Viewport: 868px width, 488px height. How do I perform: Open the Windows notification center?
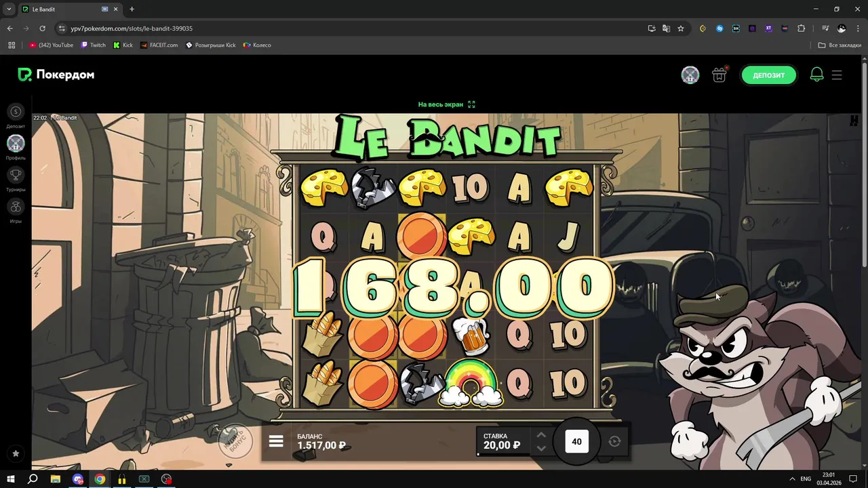(x=854, y=479)
